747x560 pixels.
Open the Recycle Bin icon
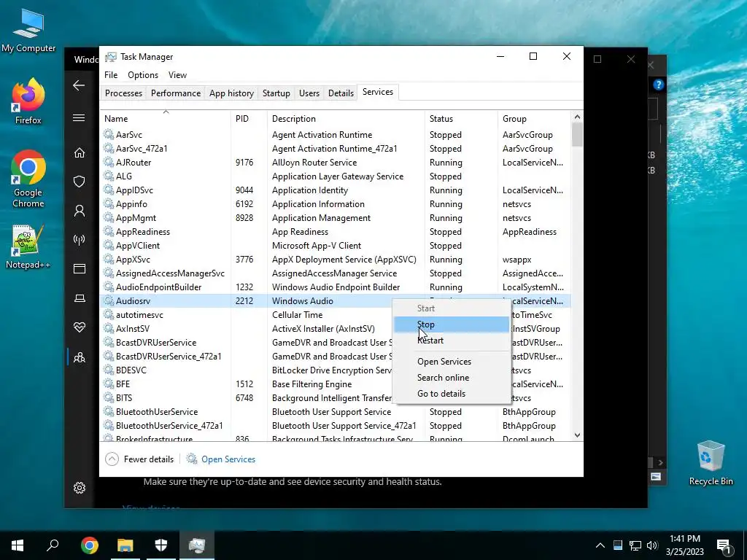(x=711, y=463)
